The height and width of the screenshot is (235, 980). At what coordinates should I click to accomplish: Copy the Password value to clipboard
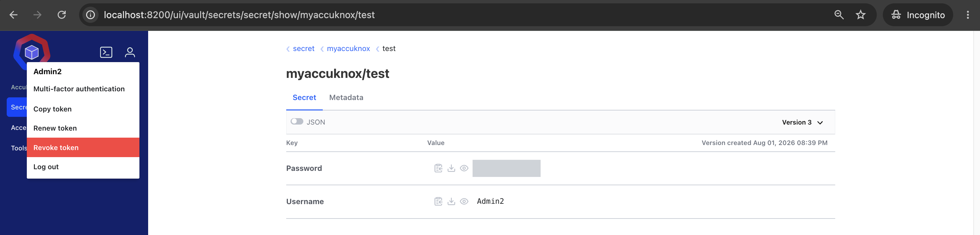pos(438,168)
